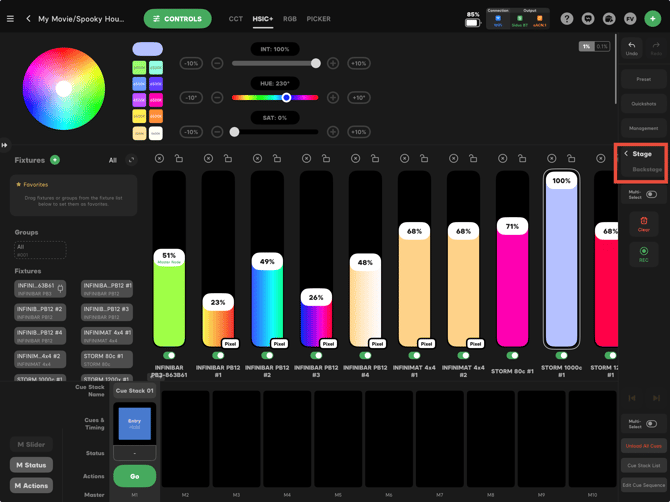The height and width of the screenshot is (502, 670).
Task: Switch to the CCT tab
Action: click(x=235, y=19)
